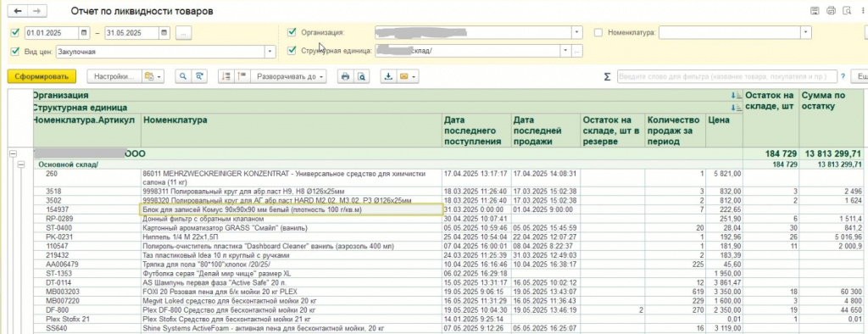Collapse the Основной склад group
This screenshot has width=868, height=334.
pos(22,164)
